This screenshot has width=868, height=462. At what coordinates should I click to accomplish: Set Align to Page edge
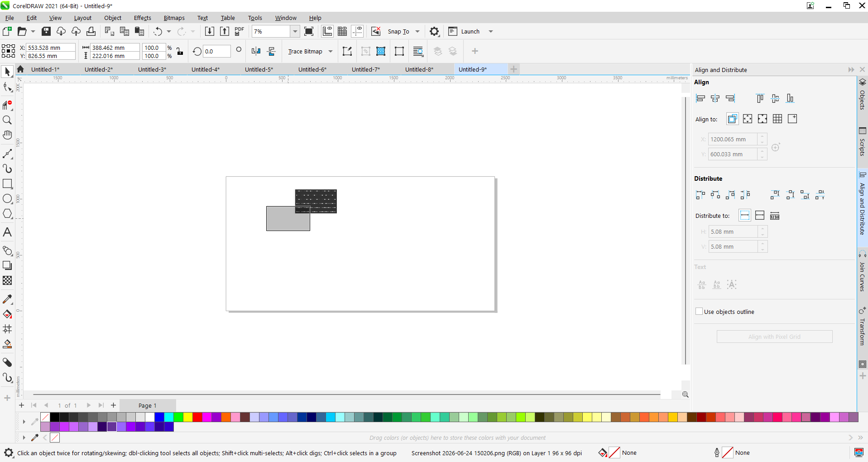[748, 119]
